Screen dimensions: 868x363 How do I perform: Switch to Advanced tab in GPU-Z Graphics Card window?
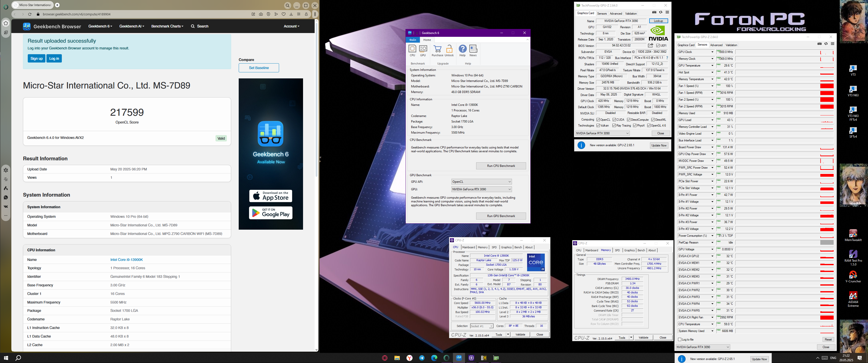point(616,13)
